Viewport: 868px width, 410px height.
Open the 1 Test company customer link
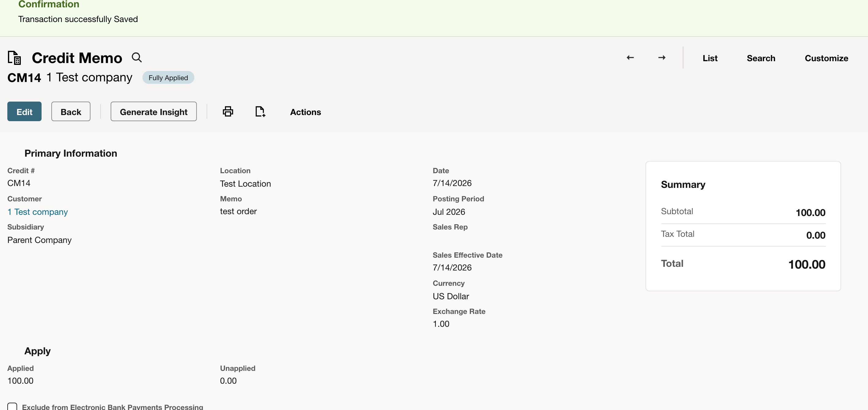38,212
